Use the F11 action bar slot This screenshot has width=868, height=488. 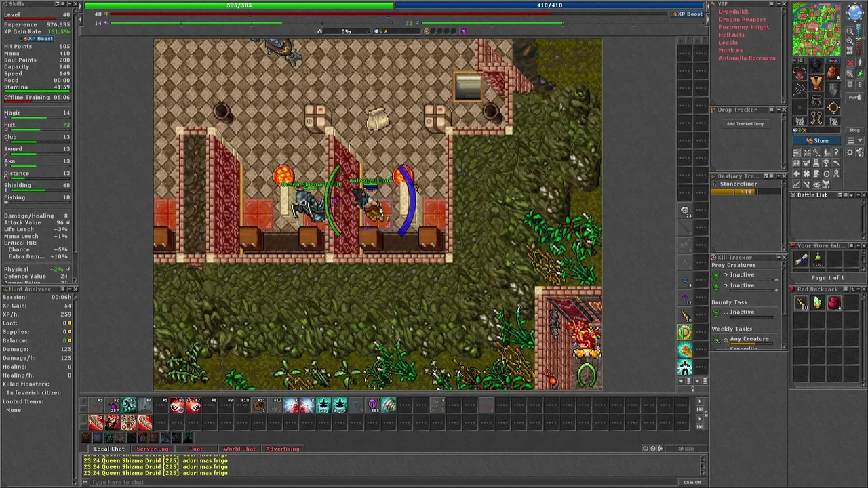(x=259, y=405)
